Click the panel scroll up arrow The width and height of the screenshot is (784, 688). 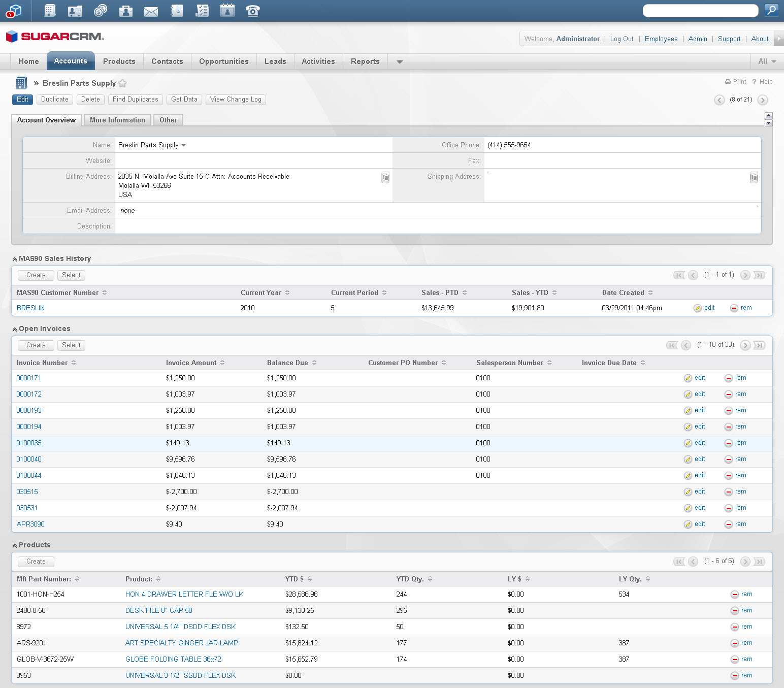coord(768,116)
